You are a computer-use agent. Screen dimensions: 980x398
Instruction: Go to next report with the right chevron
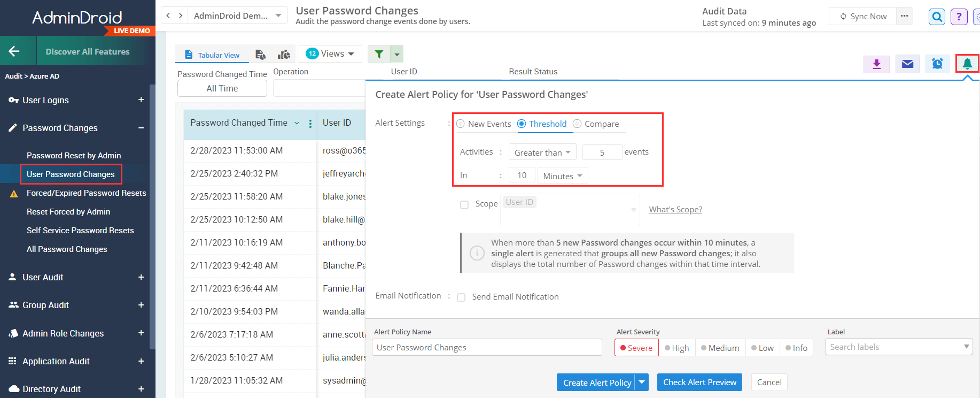click(181, 16)
